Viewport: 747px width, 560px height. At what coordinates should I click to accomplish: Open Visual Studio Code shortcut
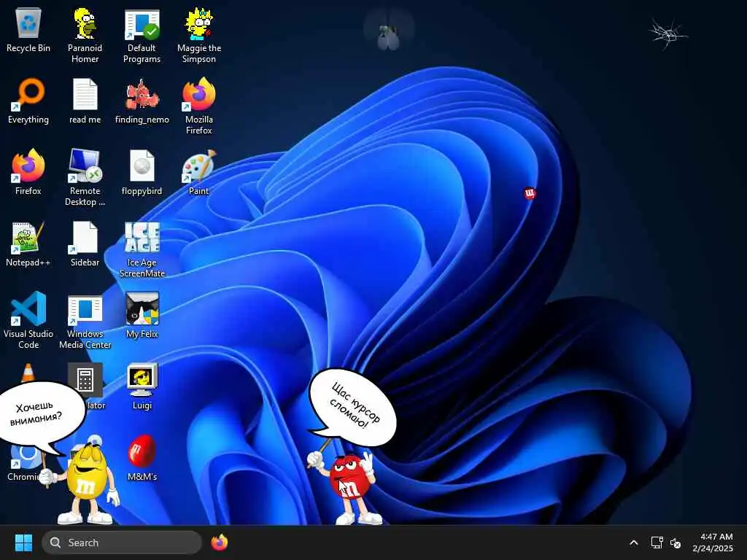[x=28, y=321]
